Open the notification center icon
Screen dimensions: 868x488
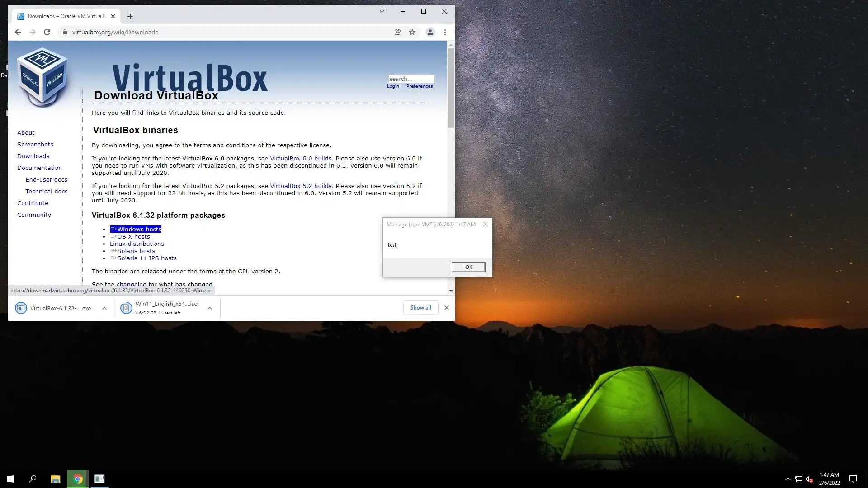(853, 479)
